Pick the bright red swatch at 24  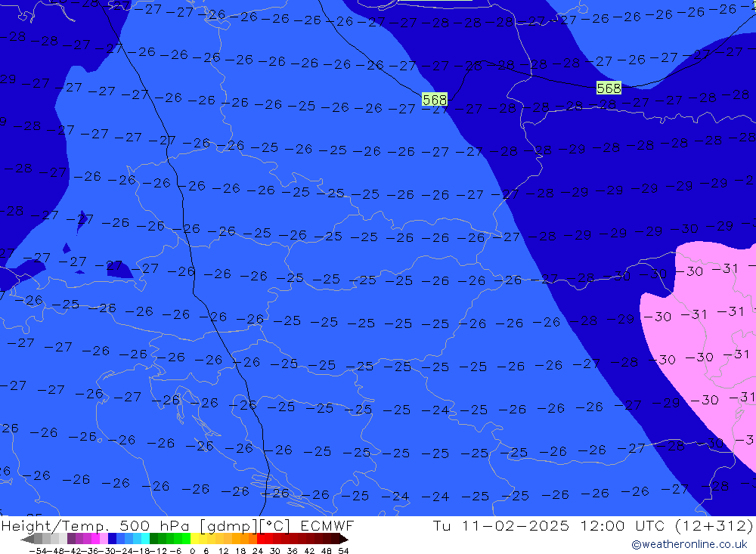pos(262,539)
